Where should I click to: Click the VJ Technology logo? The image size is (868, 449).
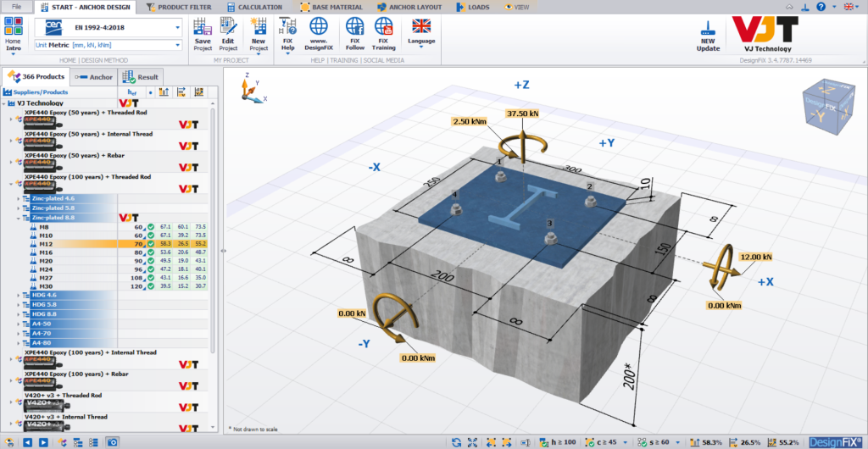coord(765,34)
